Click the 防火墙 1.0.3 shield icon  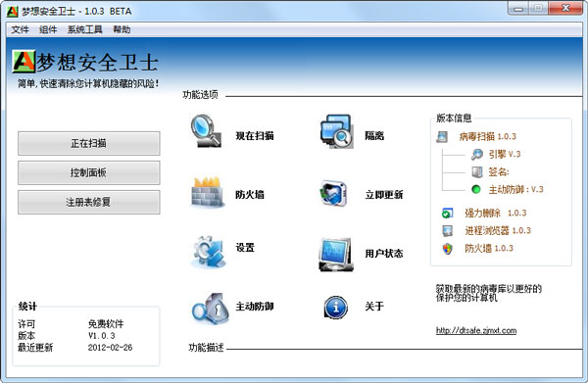point(448,249)
